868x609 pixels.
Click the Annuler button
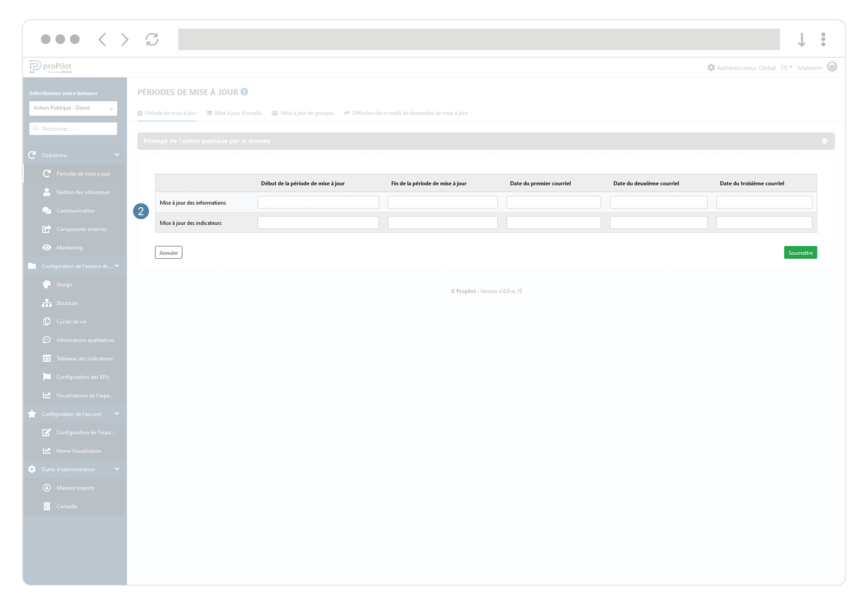point(168,253)
